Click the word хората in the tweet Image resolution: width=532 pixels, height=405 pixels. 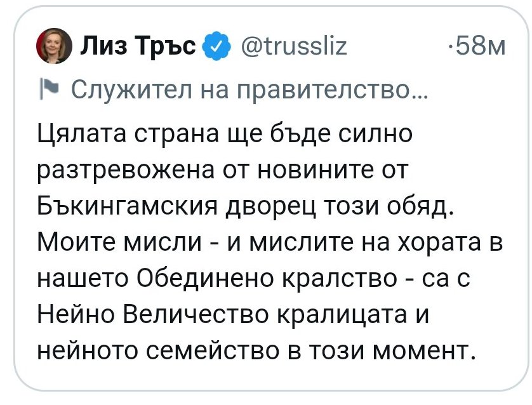coord(425,242)
